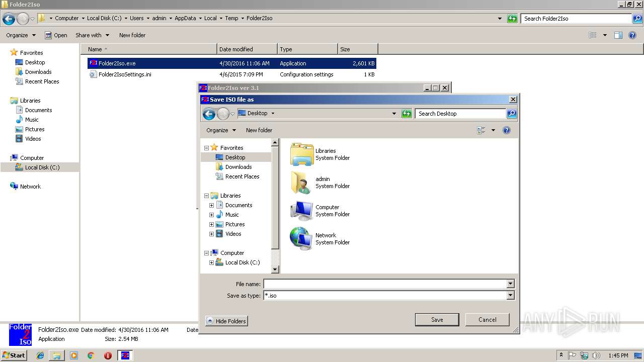This screenshot has height=362, width=644.
Task: Select Desktop in the dialog Favorites tree
Action: [235, 157]
